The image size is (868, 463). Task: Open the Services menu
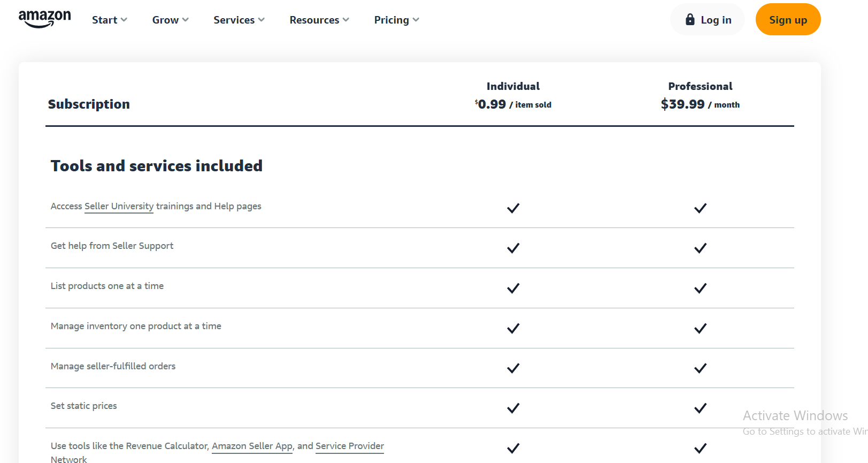coord(239,20)
